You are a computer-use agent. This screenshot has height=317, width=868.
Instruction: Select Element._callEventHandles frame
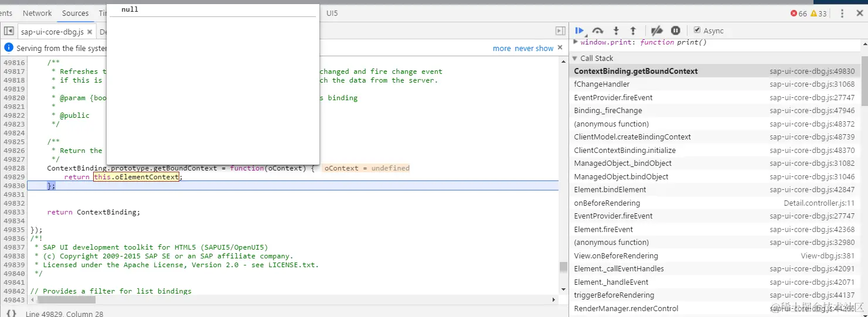click(714, 269)
